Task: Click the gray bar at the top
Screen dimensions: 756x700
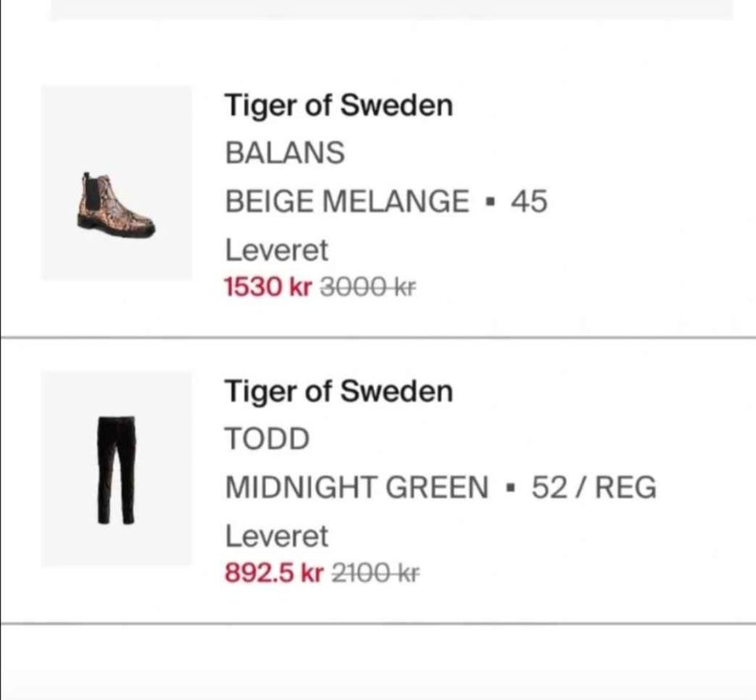Action: [391, 9]
